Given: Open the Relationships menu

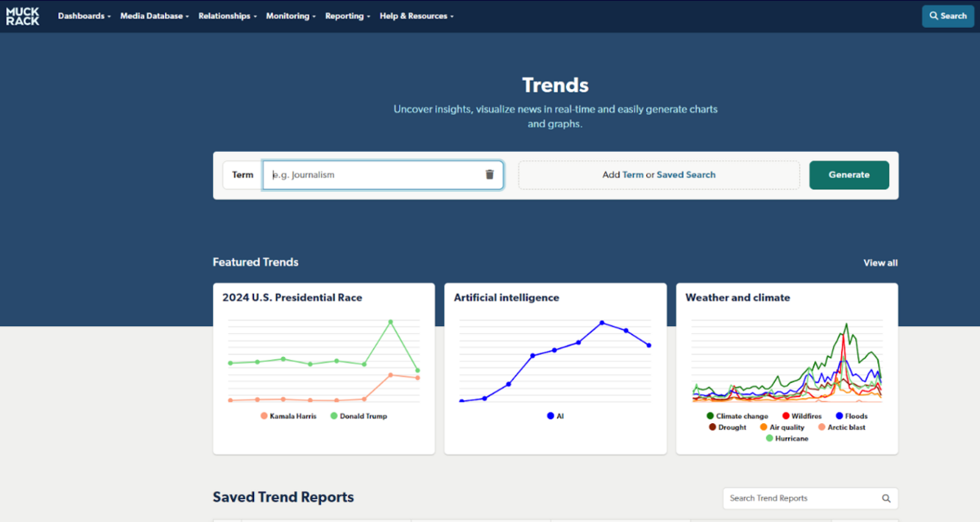Looking at the screenshot, I should pyautogui.click(x=227, y=16).
